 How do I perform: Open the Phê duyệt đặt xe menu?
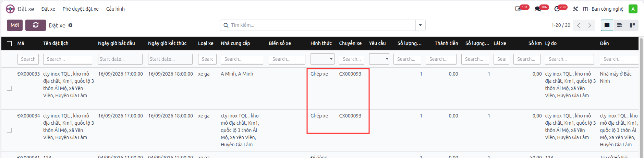tap(81, 9)
